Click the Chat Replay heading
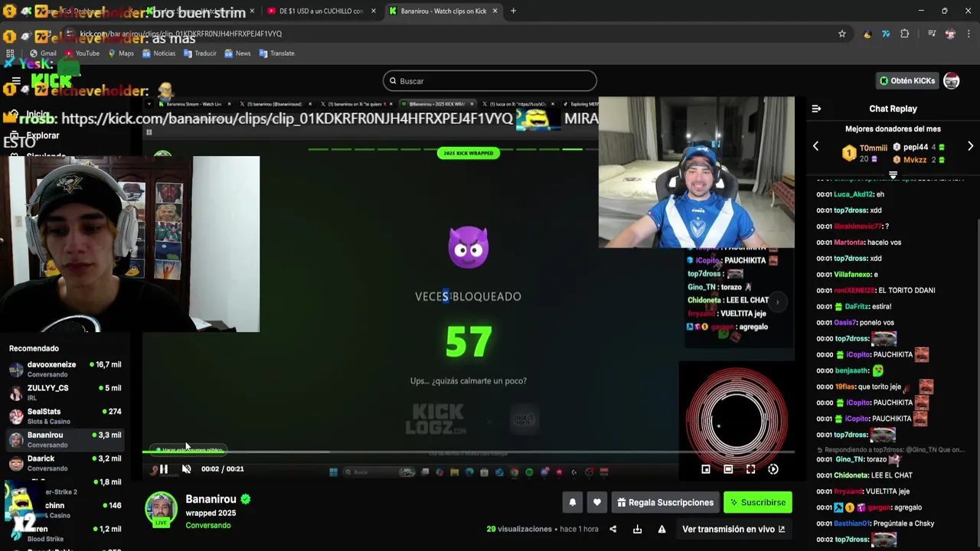This screenshot has width=980, height=551. [893, 109]
